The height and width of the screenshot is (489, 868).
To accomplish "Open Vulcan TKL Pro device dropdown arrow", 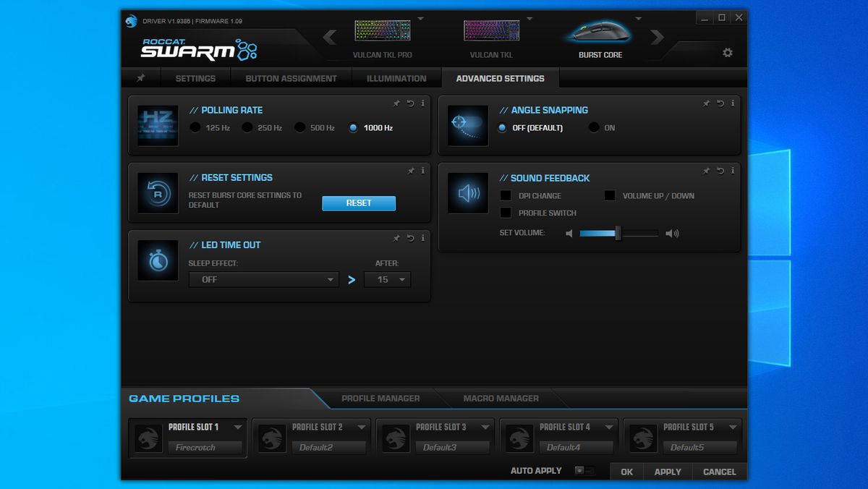I will tap(421, 19).
